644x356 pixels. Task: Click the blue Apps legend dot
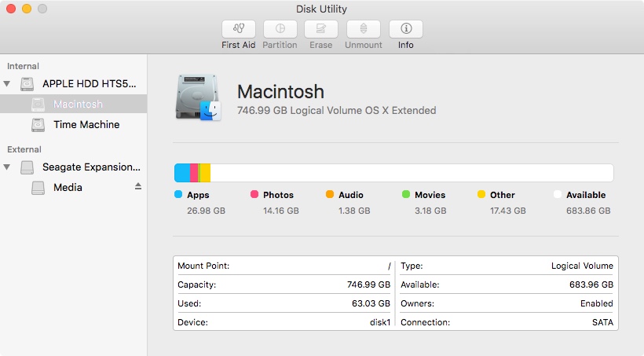click(178, 194)
